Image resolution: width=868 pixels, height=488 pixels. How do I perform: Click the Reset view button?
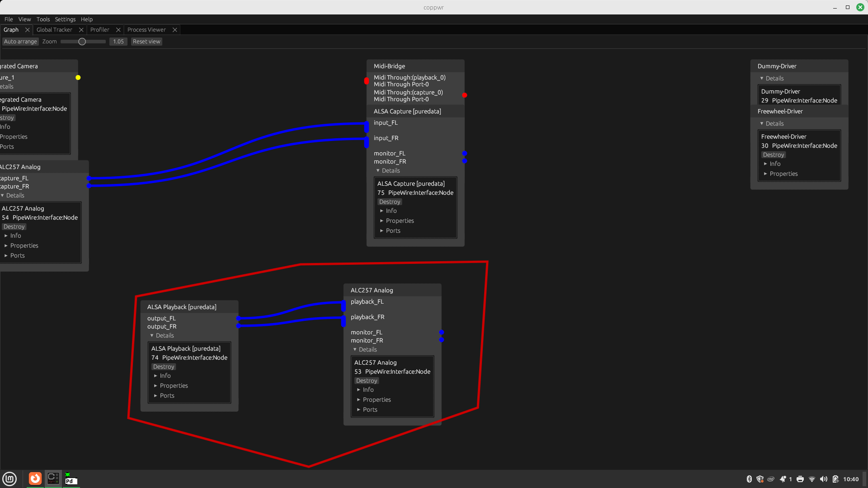[x=146, y=42]
